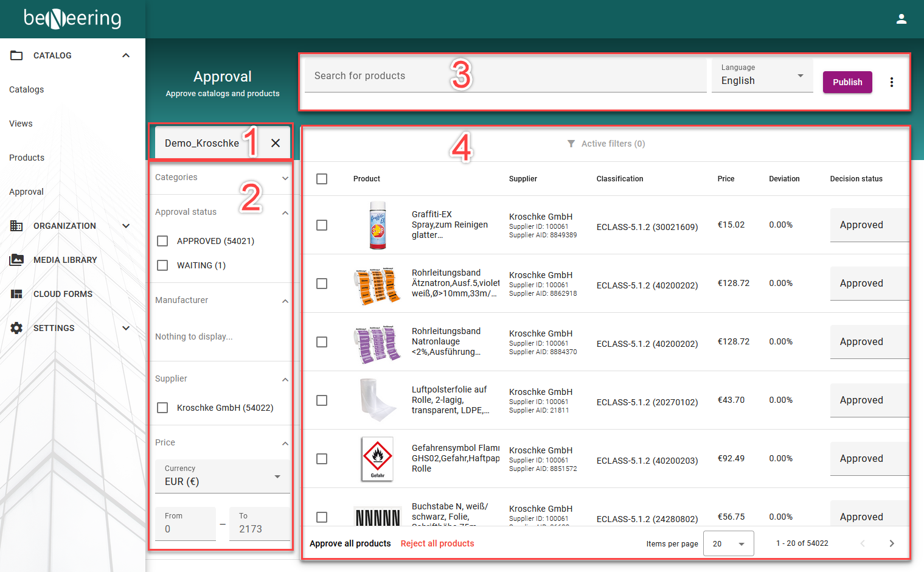Collapse the Approval status filter
The width and height of the screenshot is (924, 572).
pyautogui.click(x=285, y=213)
